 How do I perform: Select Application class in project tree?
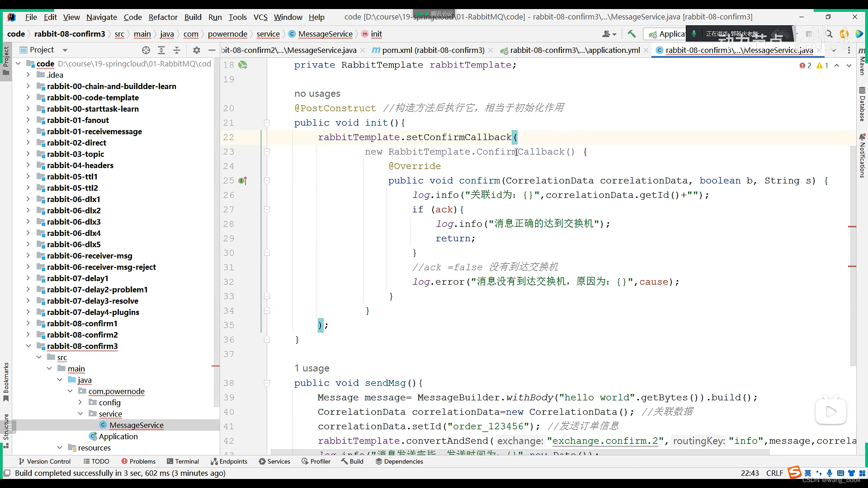[x=118, y=436]
